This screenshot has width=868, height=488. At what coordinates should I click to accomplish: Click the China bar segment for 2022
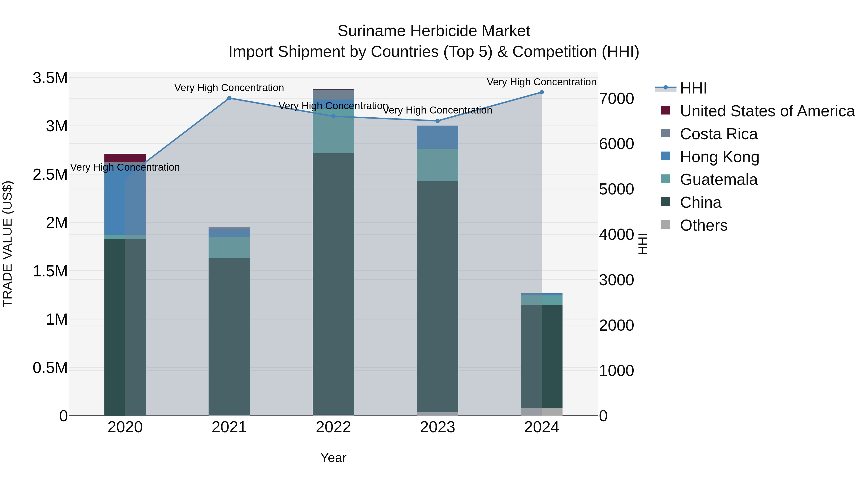tap(334, 284)
